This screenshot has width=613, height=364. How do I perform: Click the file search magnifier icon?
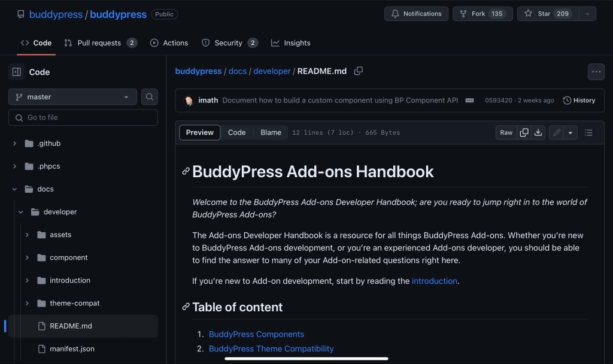(x=150, y=97)
